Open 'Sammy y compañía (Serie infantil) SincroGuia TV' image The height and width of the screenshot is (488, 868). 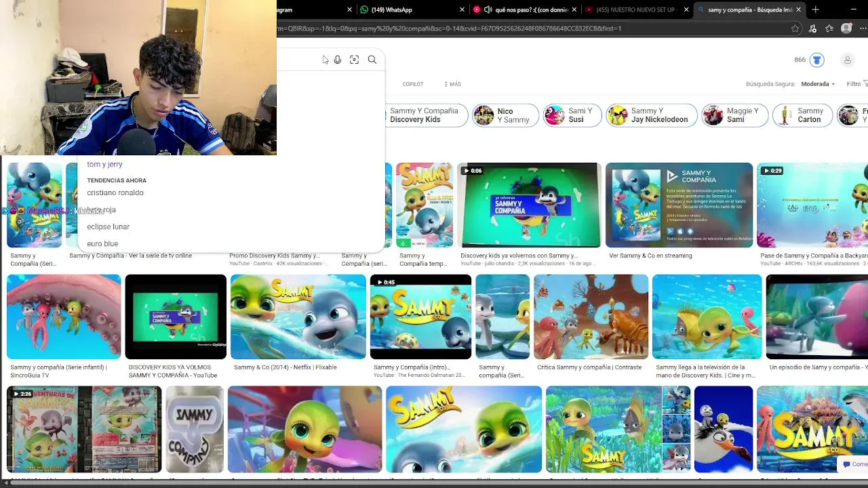click(64, 317)
